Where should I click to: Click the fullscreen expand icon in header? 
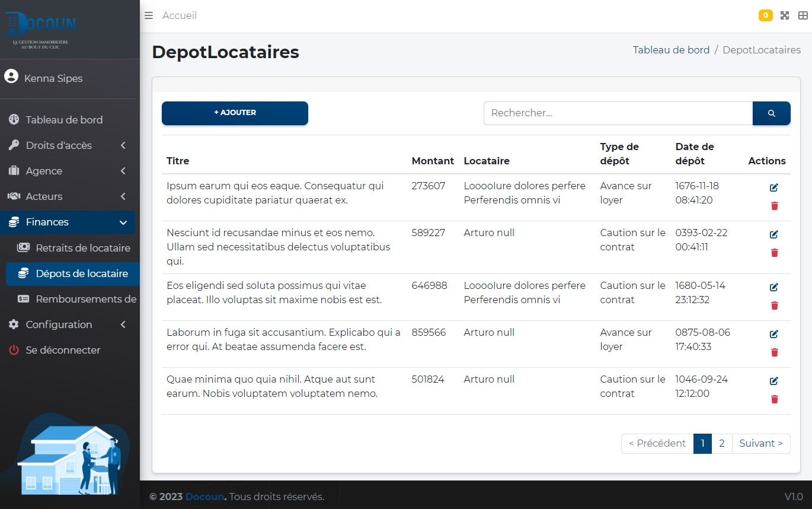click(x=785, y=15)
